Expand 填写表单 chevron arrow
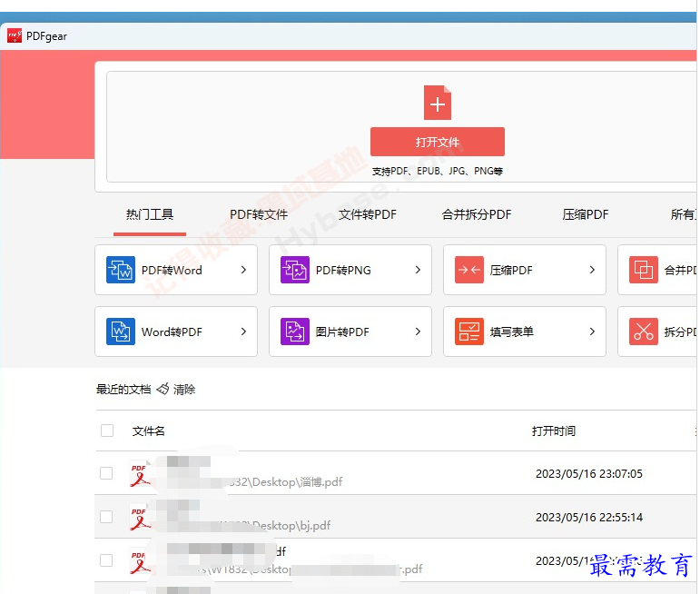Viewport: 700px width, 594px height. [592, 332]
